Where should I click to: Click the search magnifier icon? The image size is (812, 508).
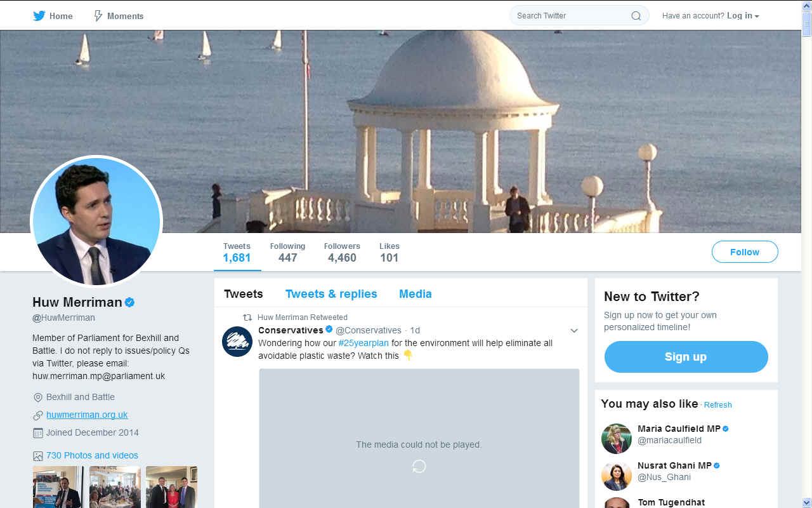(x=636, y=16)
